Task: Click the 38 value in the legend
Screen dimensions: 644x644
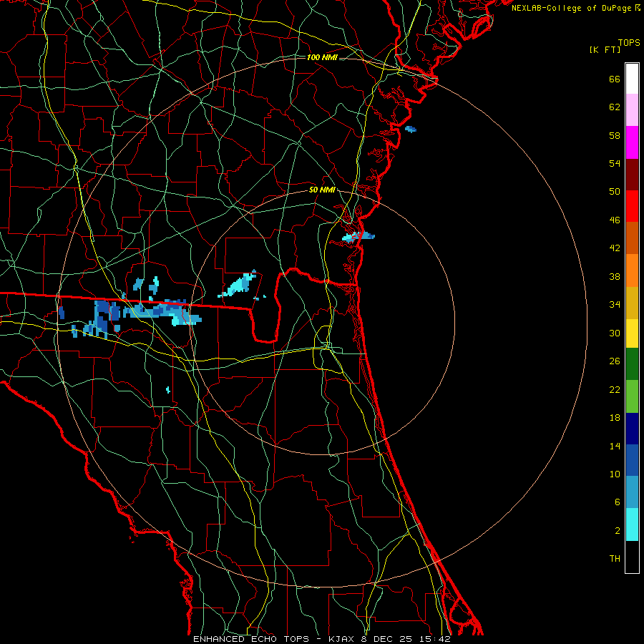Action: tap(615, 276)
